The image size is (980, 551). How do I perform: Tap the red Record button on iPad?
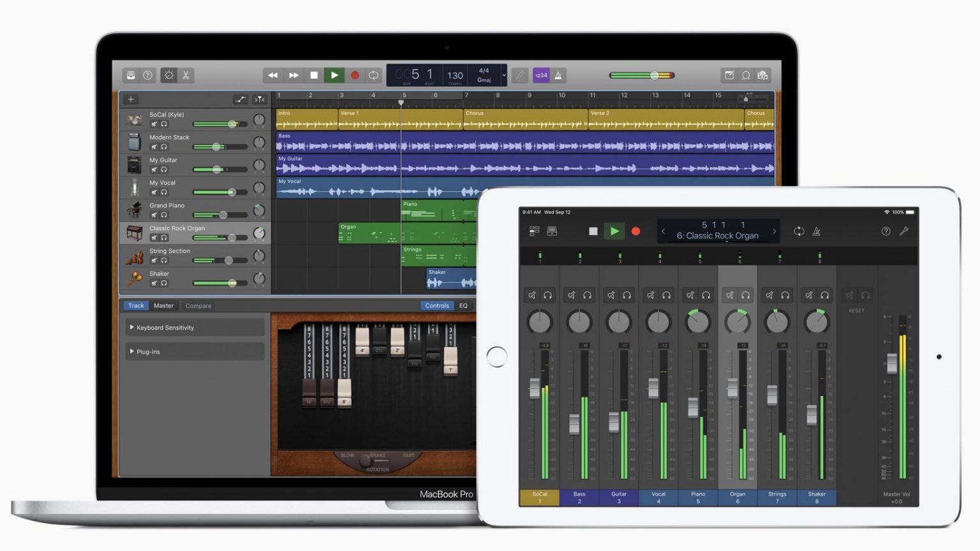coord(635,231)
